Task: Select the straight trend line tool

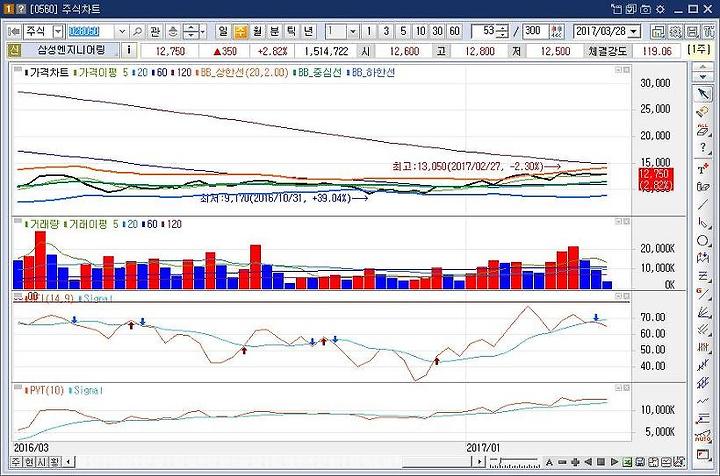Action: pyautogui.click(x=703, y=205)
